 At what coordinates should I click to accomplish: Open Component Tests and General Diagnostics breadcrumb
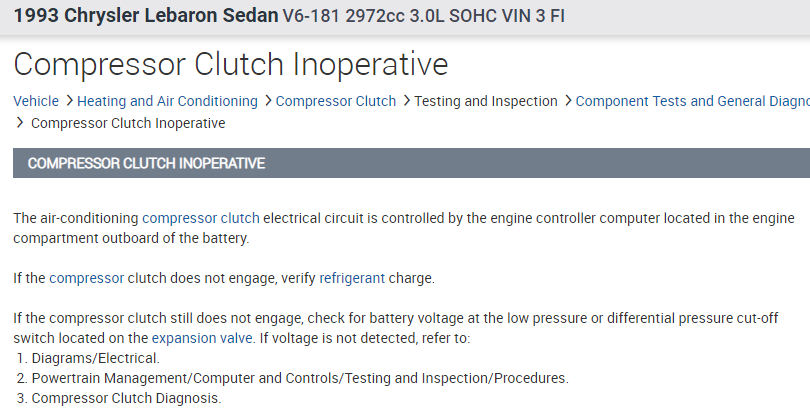click(x=692, y=101)
